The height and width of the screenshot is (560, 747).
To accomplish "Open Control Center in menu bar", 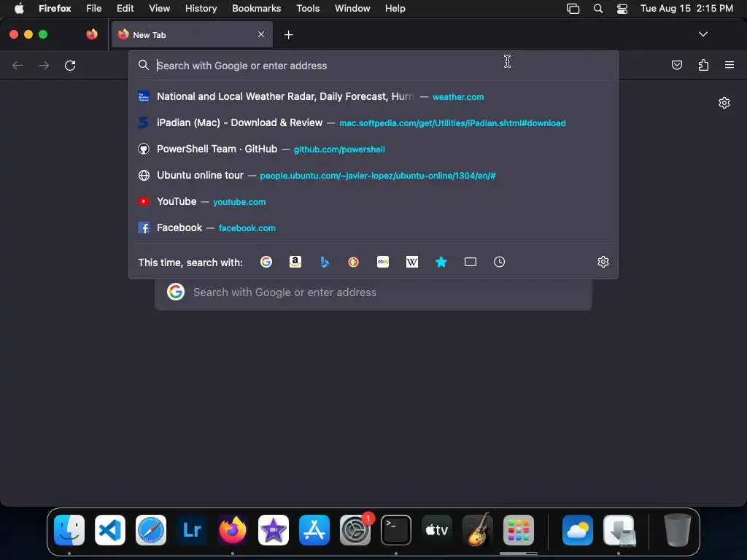I will [622, 8].
